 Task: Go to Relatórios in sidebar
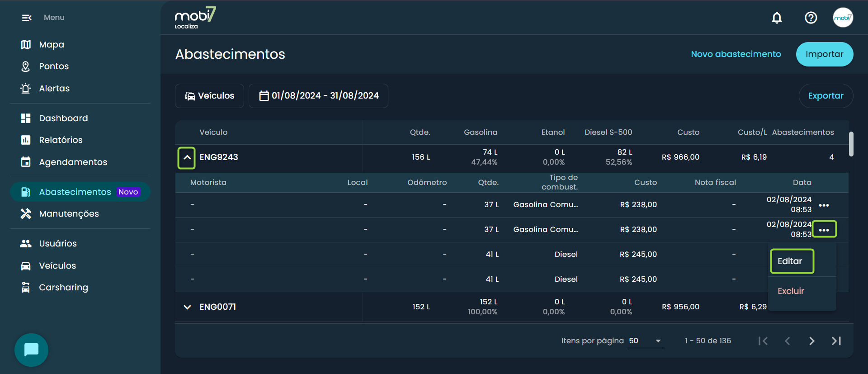(61, 140)
